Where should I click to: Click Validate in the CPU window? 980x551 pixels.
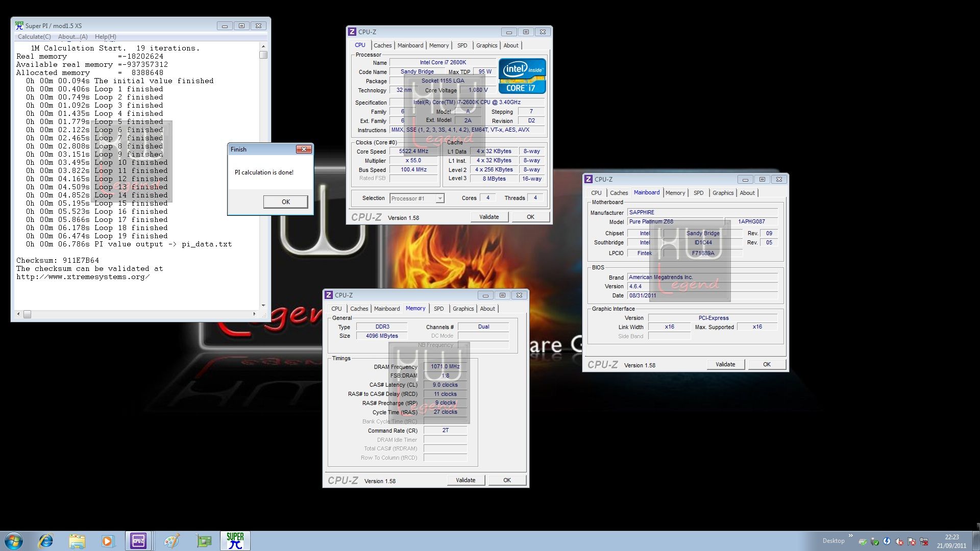[489, 217]
